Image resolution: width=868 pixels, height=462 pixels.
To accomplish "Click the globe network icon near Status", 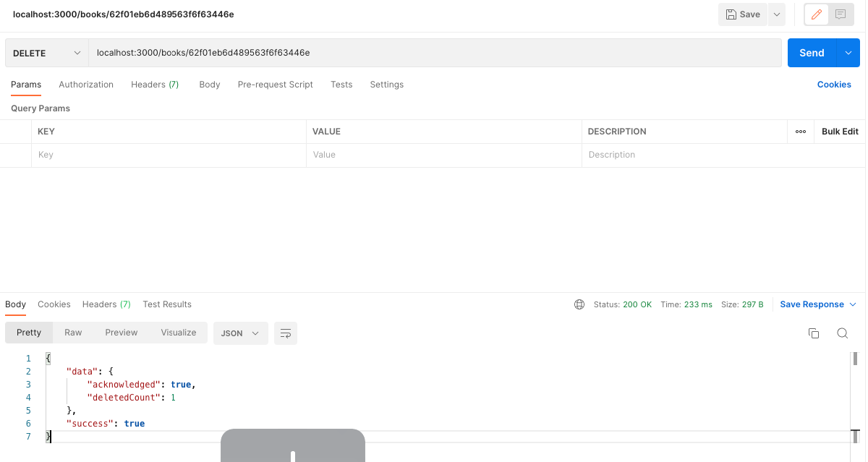I will point(579,304).
